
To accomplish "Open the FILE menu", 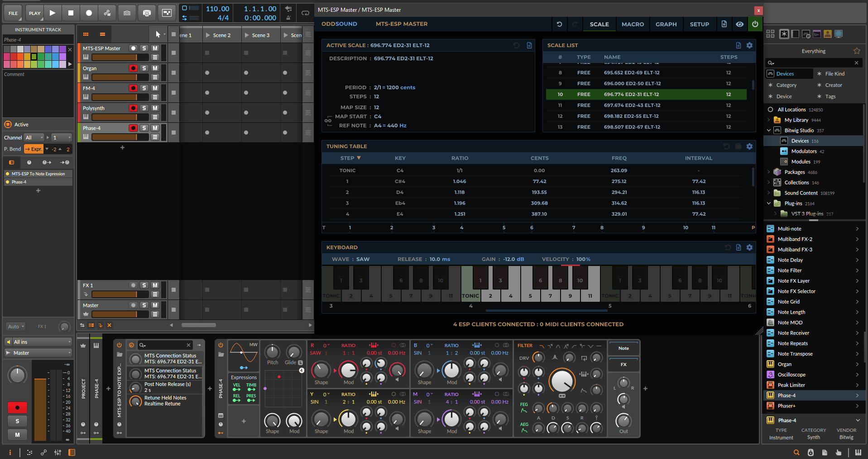I will coord(12,13).
